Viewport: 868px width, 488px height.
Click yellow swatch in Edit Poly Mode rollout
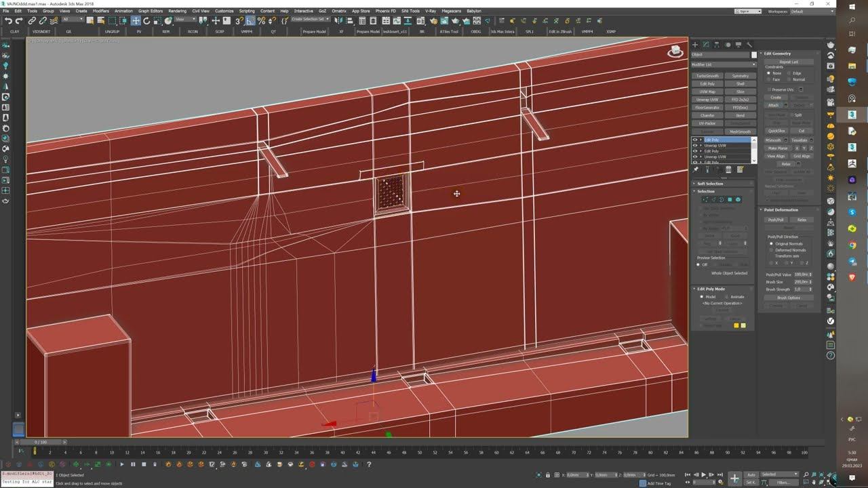[736, 325]
